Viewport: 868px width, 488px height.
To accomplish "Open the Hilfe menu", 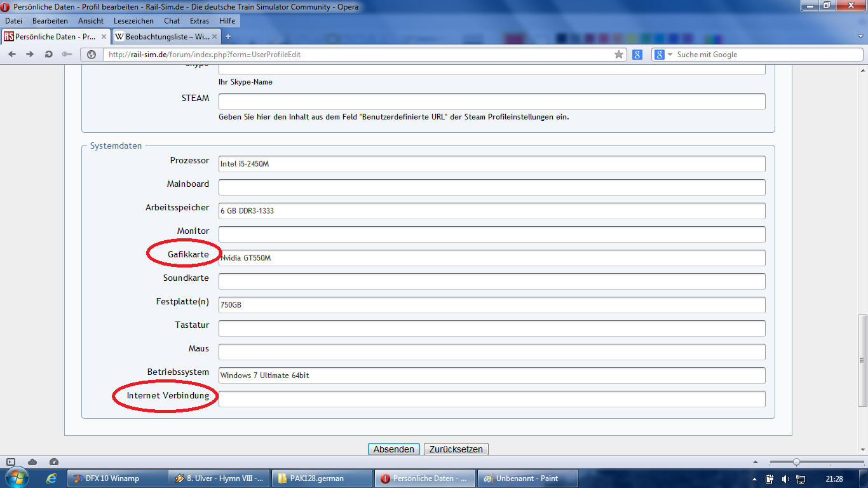I will pyautogui.click(x=227, y=21).
